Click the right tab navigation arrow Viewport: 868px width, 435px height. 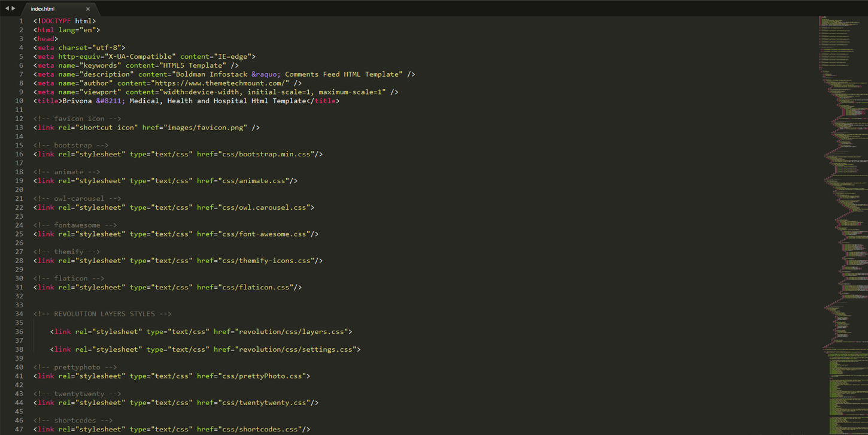[x=14, y=8]
